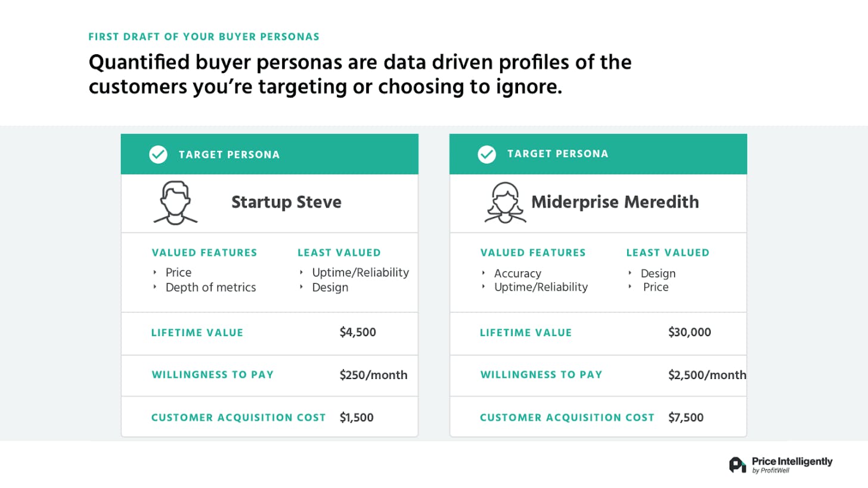Image resolution: width=868 pixels, height=488 pixels.
Task: Click the Startup Steve male avatar icon
Action: point(175,203)
